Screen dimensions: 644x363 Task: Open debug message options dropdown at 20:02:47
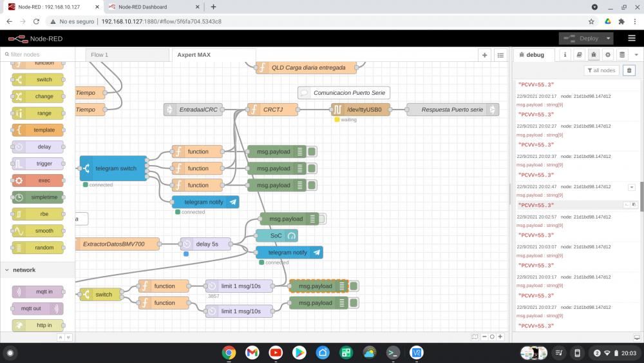(x=632, y=188)
